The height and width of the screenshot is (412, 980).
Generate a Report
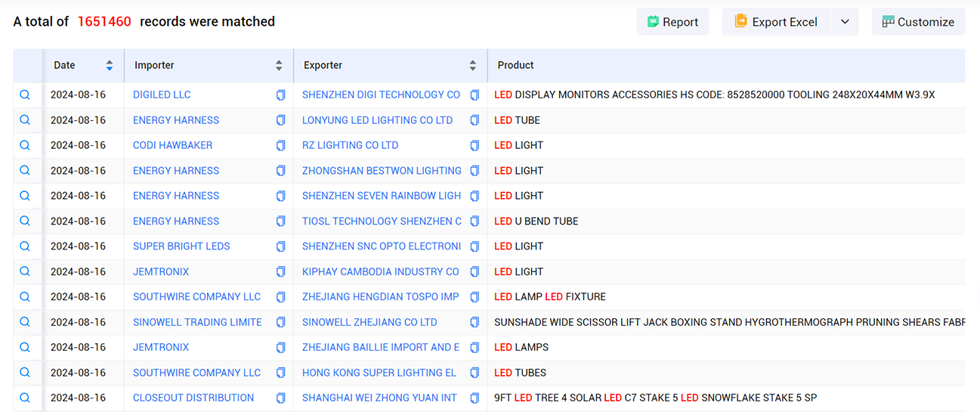point(672,22)
